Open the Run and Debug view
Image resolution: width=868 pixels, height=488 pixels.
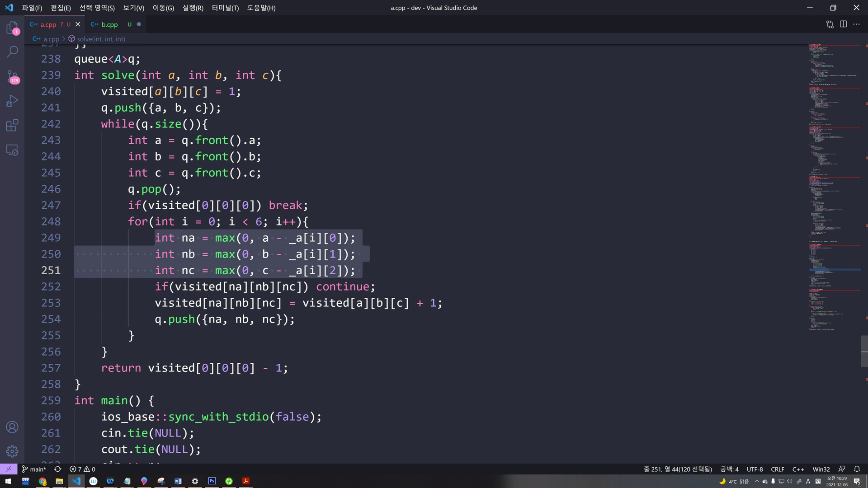[12, 101]
